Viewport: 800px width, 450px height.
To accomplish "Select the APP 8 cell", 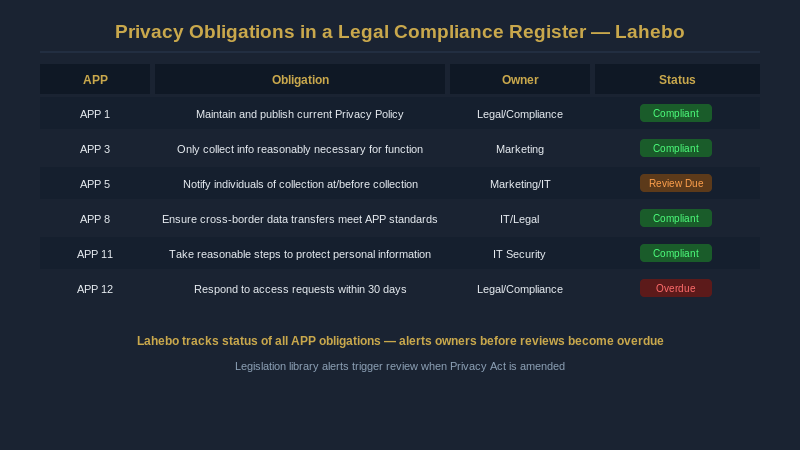I will 95,219.
